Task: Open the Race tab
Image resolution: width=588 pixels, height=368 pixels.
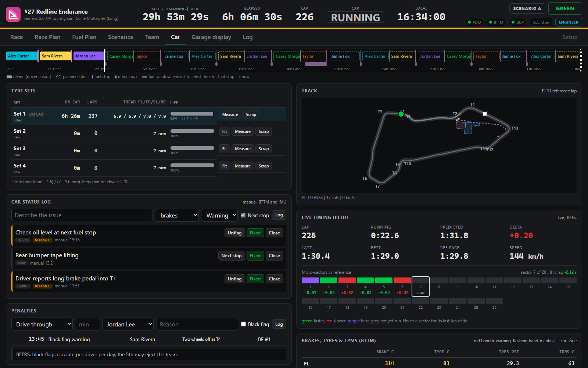Action: point(17,37)
